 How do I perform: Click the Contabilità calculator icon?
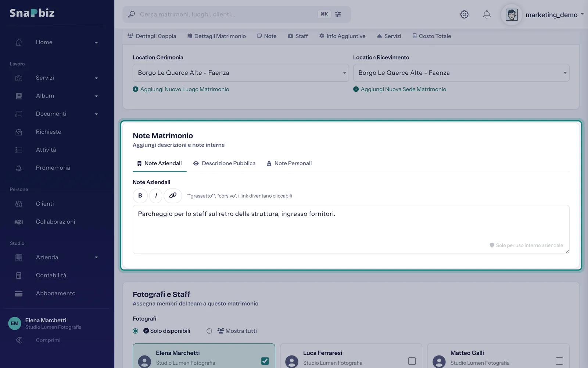tap(19, 275)
